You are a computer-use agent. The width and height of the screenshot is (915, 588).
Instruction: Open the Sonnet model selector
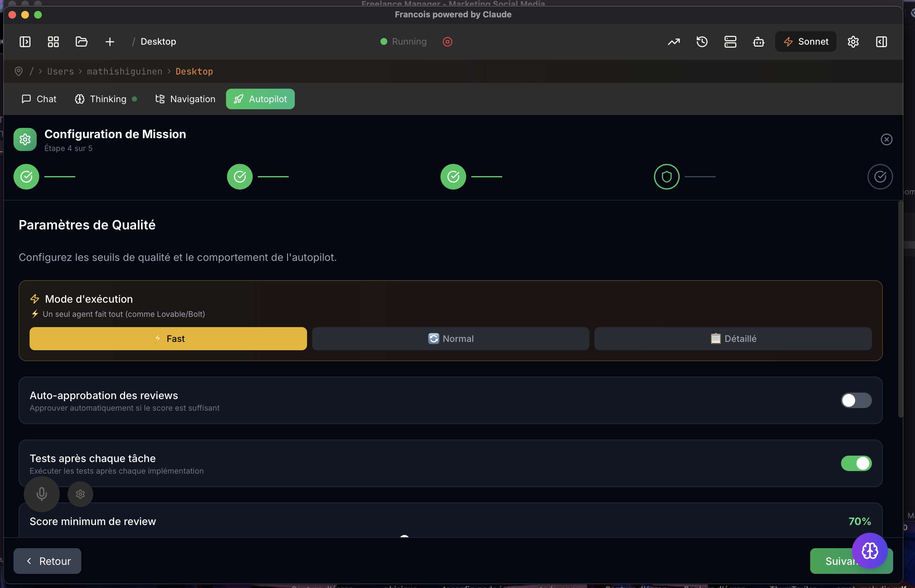pyautogui.click(x=806, y=42)
